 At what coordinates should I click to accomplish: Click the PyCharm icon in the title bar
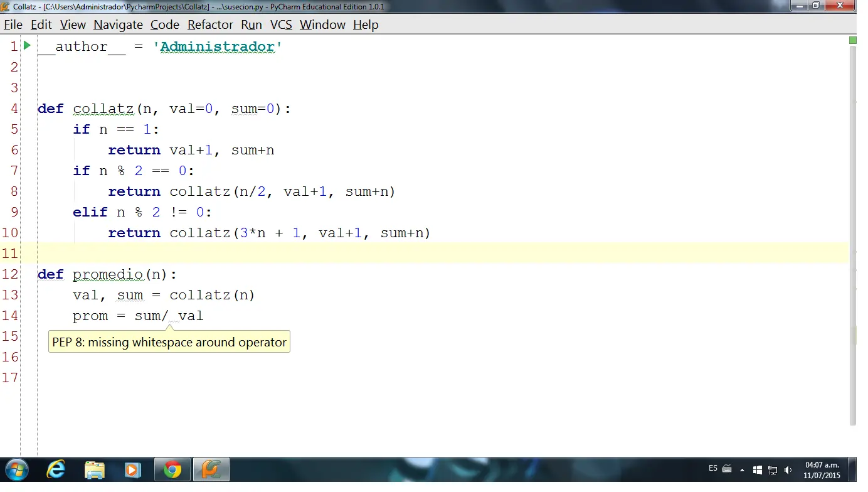click(x=6, y=6)
